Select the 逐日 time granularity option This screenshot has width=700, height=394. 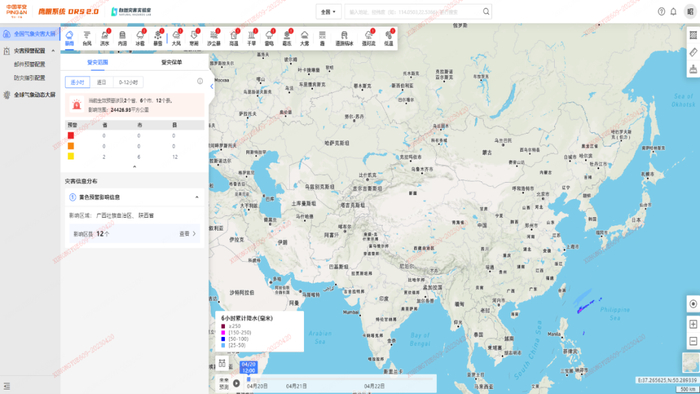coord(102,82)
